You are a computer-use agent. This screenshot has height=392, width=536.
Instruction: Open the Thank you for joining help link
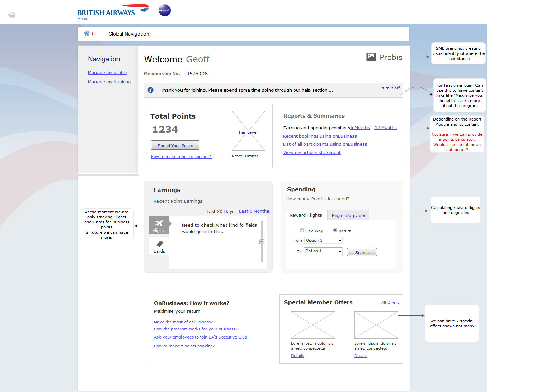[x=247, y=90]
